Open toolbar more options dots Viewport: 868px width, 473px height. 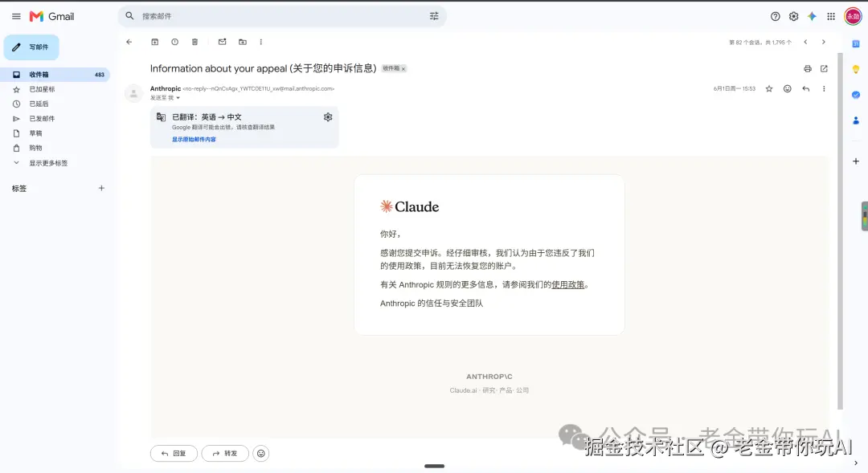click(x=260, y=42)
